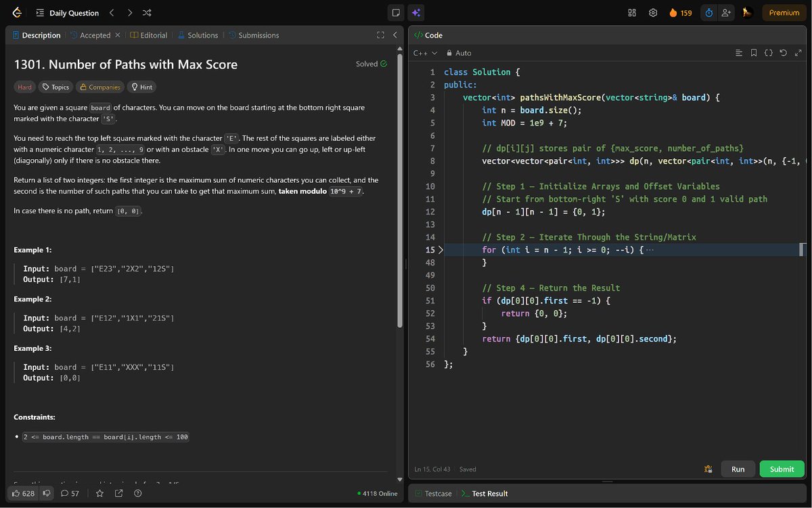This screenshot has height=508, width=812.
Task: Click the 159 streak flame counter
Action: [680, 13]
